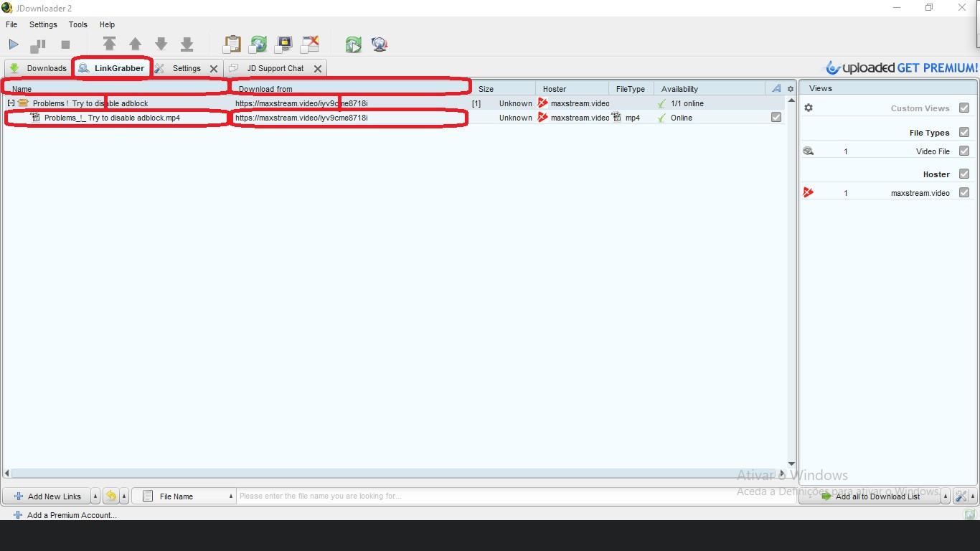The height and width of the screenshot is (551, 980).
Task: Open the File menu
Action: 11,24
